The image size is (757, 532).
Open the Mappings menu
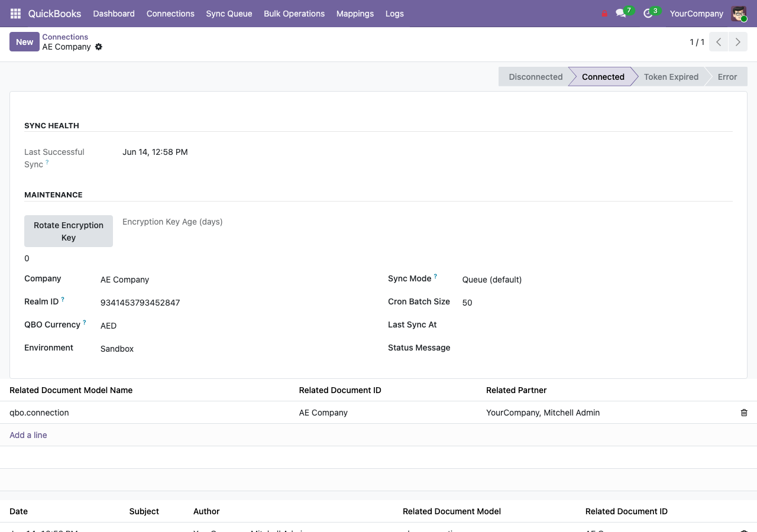(355, 14)
